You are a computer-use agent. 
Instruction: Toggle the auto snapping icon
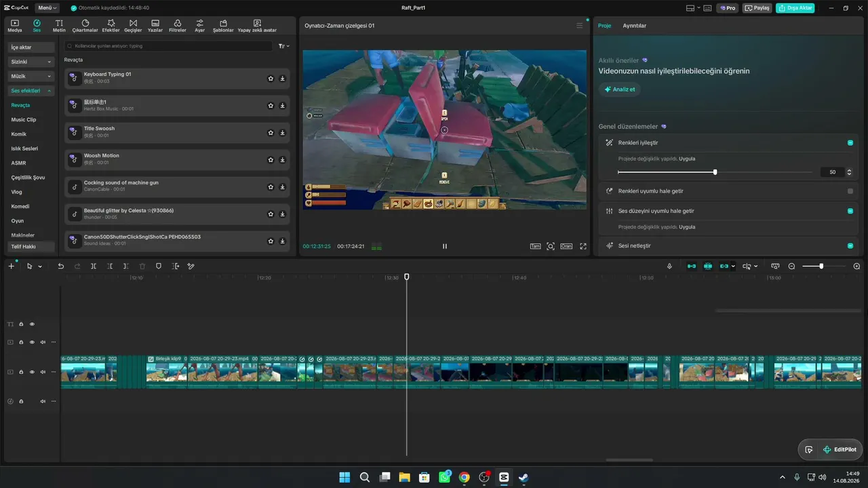pos(708,266)
